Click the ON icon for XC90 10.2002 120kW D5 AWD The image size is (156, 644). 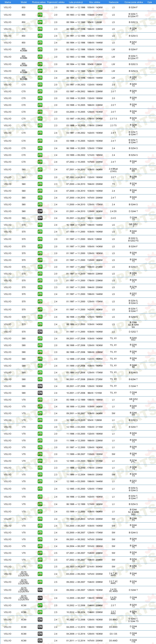(x=40, y=620)
